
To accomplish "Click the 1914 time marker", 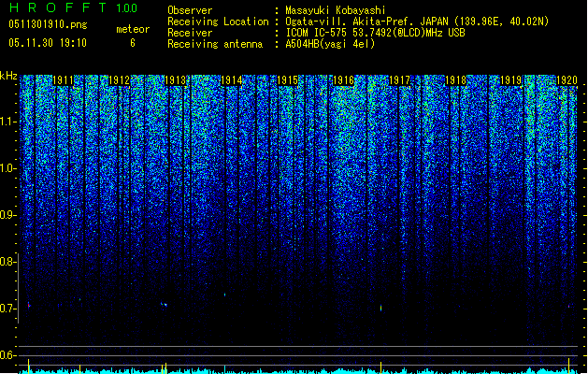I will pos(232,80).
